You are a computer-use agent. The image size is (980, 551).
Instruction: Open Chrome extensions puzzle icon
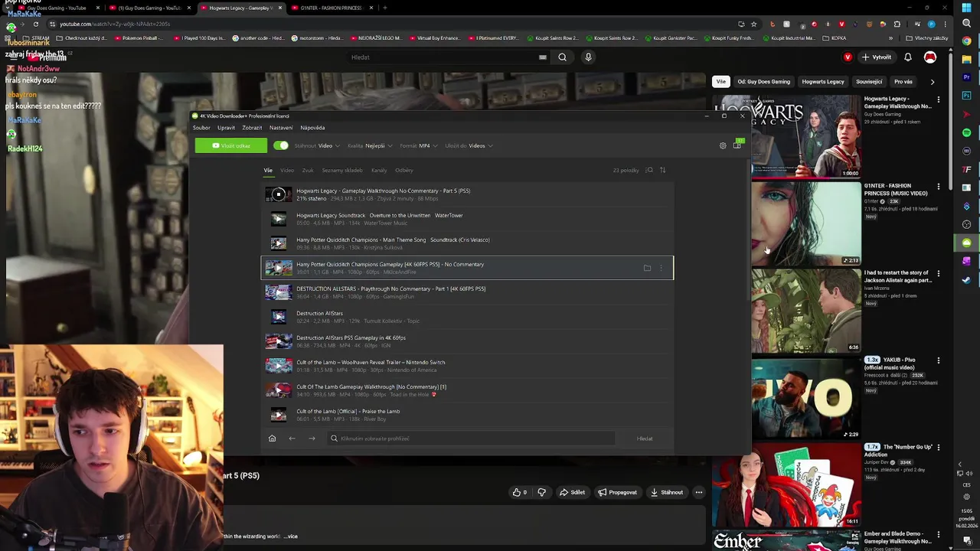point(897,24)
